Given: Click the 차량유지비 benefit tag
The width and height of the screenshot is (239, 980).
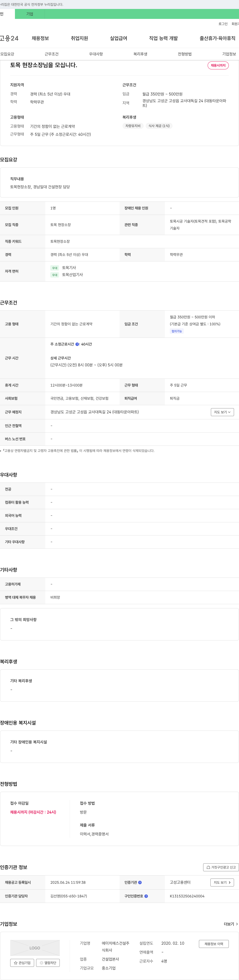Looking at the screenshot, I should pos(133,126).
